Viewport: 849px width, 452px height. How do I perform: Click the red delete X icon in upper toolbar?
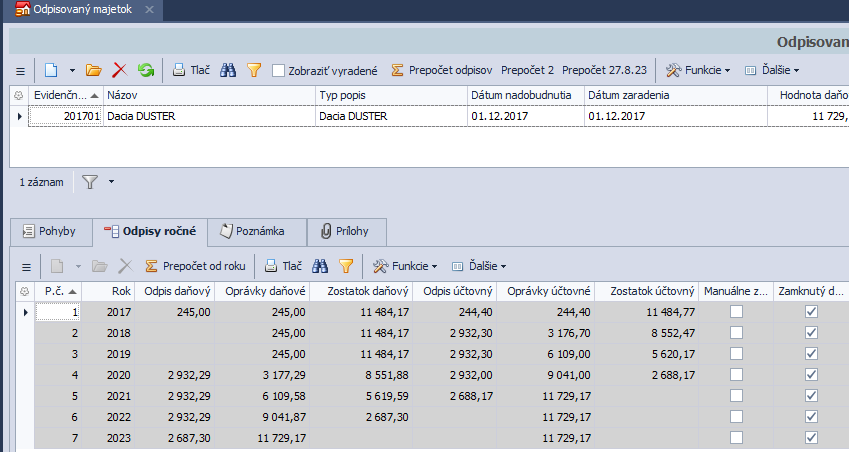120,70
